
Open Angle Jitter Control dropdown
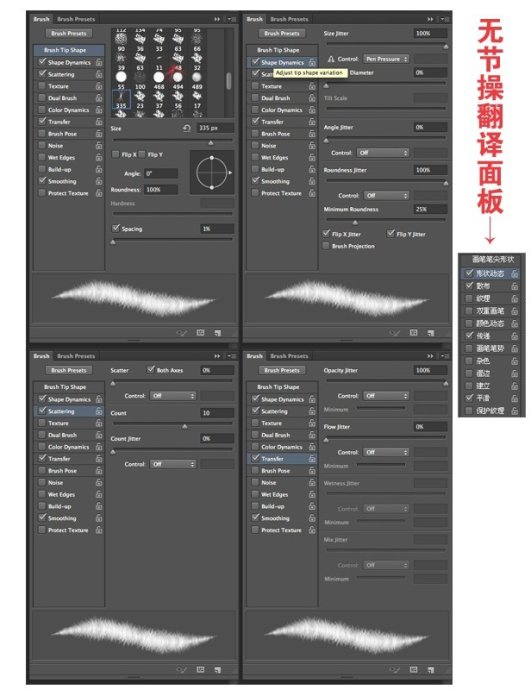click(382, 153)
